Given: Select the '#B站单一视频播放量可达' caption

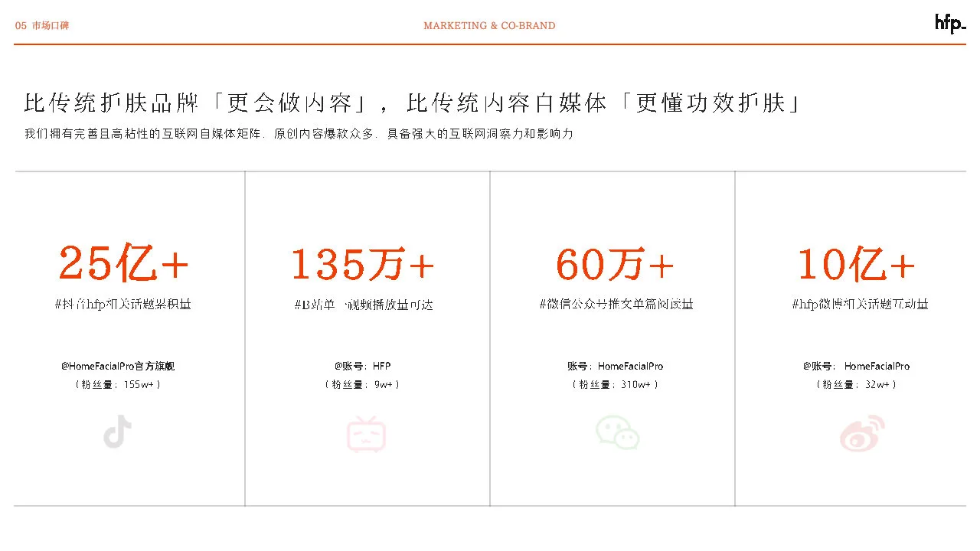Looking at the screenshot, I should point(364,305).
